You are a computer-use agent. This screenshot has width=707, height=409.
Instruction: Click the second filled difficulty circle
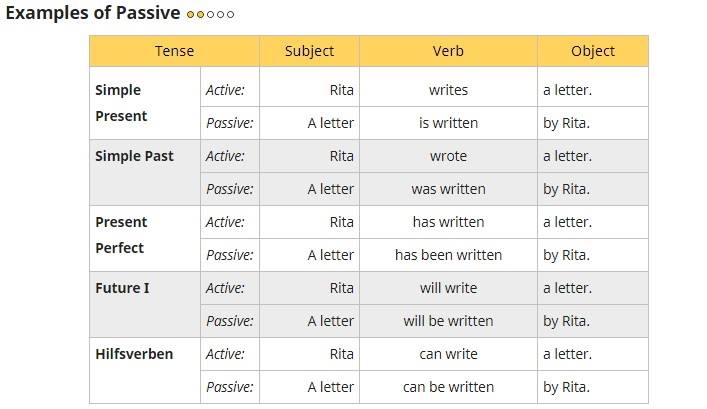(200, 14)
